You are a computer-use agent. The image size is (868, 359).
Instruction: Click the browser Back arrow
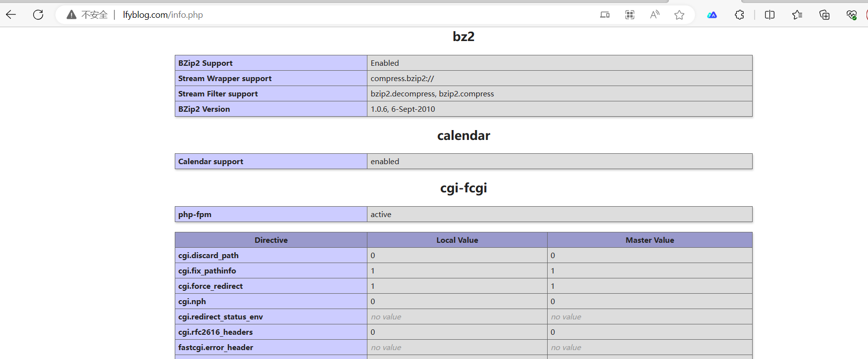pos(11,15)
